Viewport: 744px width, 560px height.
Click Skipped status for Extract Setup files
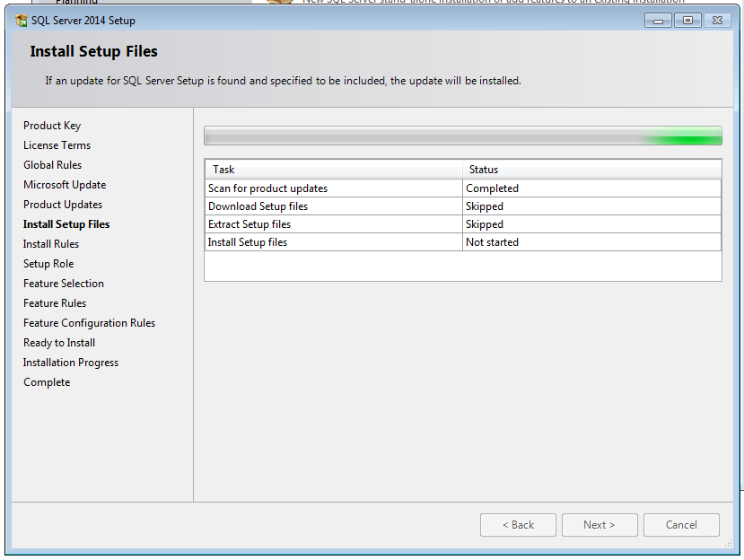[591, 224]
